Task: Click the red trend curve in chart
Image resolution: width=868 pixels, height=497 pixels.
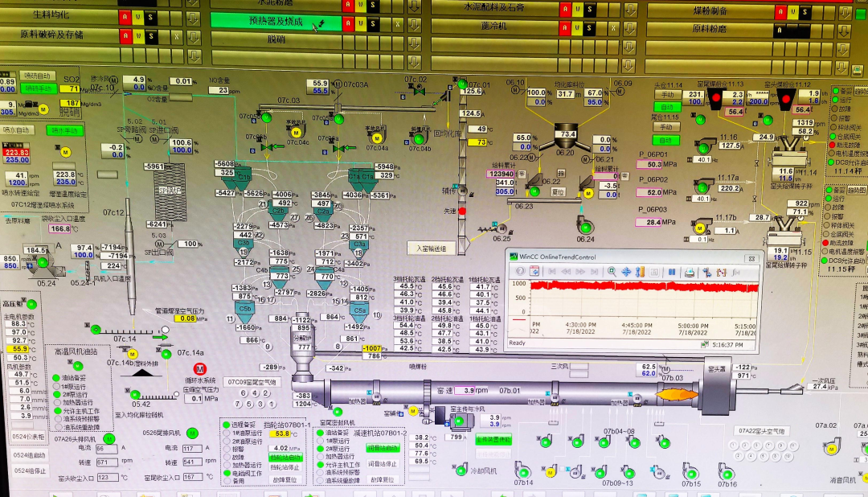Action: (x=643, y=287)
